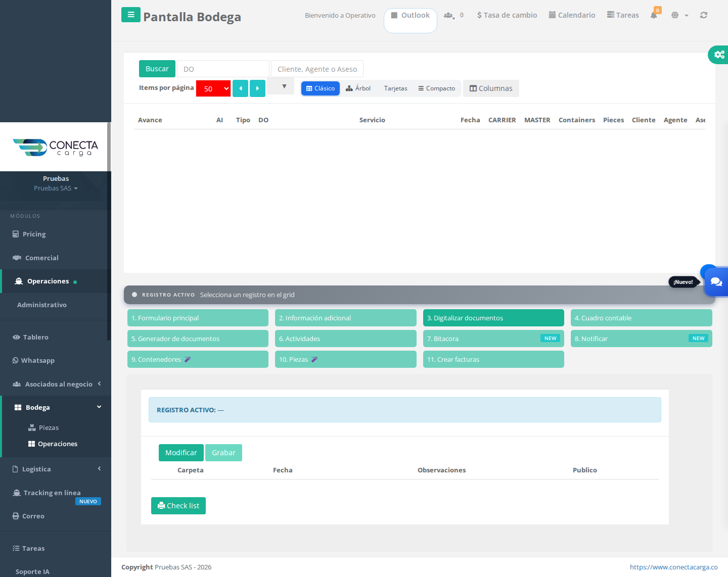Click the Modificar button

pyautogui.click(x=181, y=453)
